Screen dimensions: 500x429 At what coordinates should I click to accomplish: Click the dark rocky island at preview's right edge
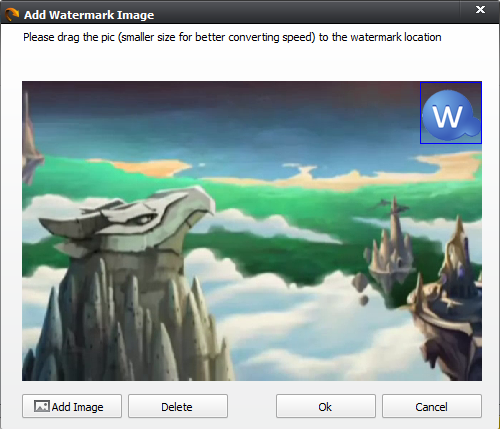click(x=448, y=300)
